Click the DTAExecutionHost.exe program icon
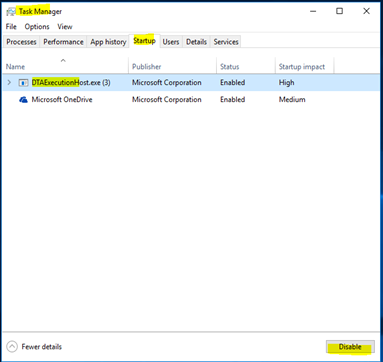The width and height of the screenshot is (383, 362). click(x=23, y=83)
